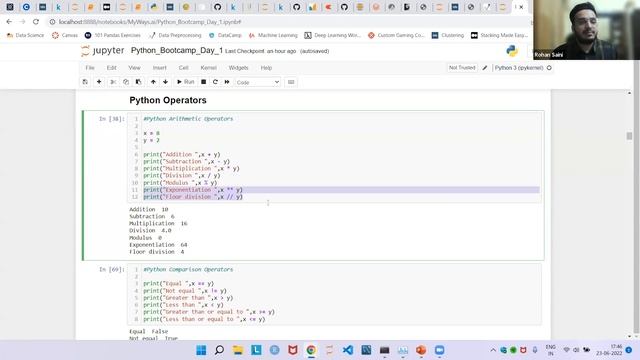Open the Widgets menu
The image size is (640, 360).
click(238, 68)
